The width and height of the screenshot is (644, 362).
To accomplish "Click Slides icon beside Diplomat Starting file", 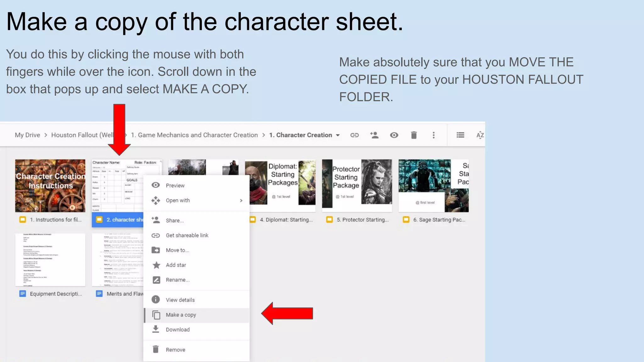I will pos(253,220).
